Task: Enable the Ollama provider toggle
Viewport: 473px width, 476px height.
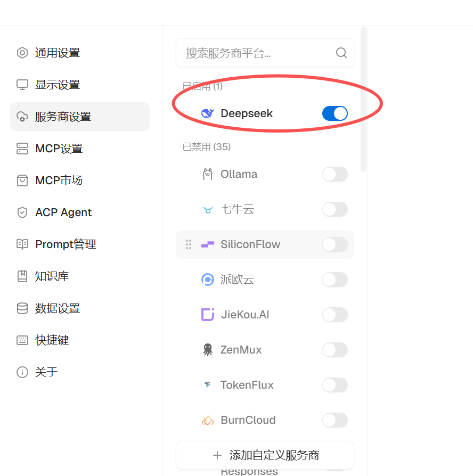Action: coord(335,174)
